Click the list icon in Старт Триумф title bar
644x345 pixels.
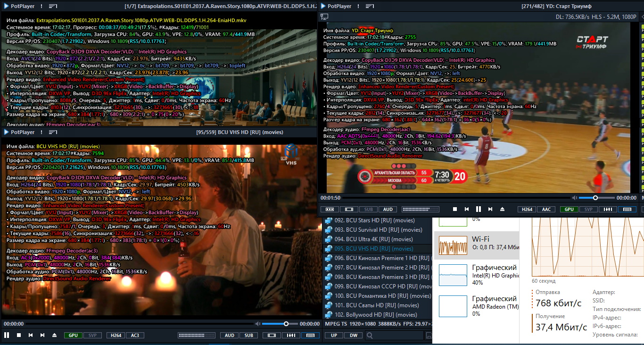click(370, 6)
